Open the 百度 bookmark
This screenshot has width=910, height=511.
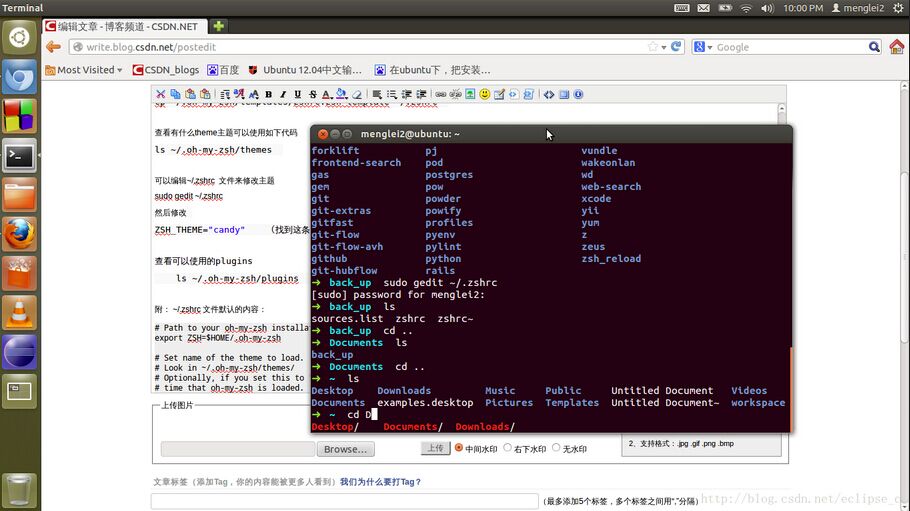pos(223,70)
